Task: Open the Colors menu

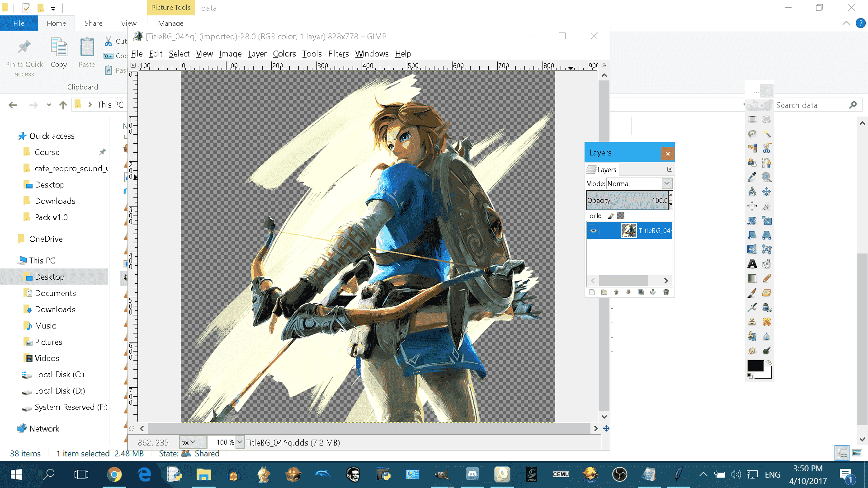Action: point(284,54)
